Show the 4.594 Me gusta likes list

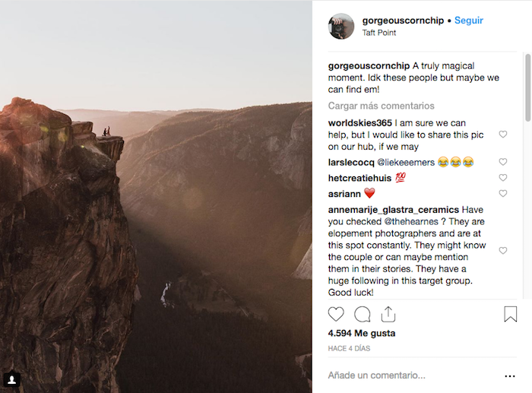click(362, 333)
